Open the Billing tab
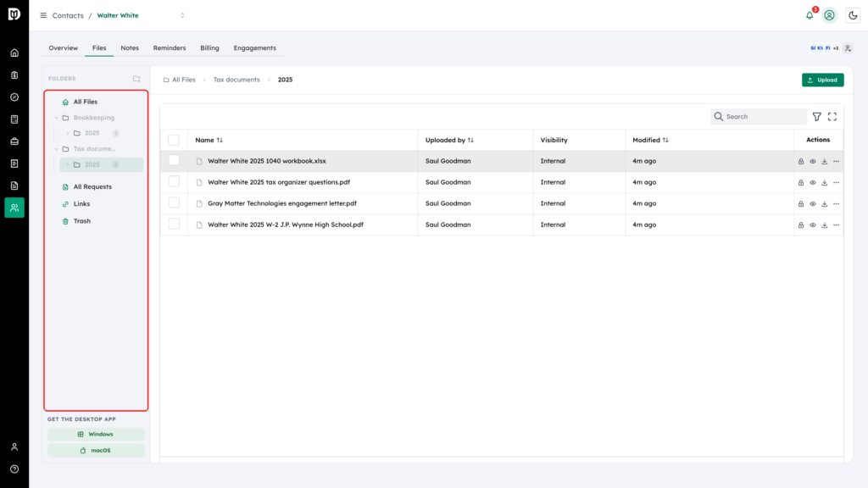The width and height of the screenshot is (868, 488). point(210,48)
